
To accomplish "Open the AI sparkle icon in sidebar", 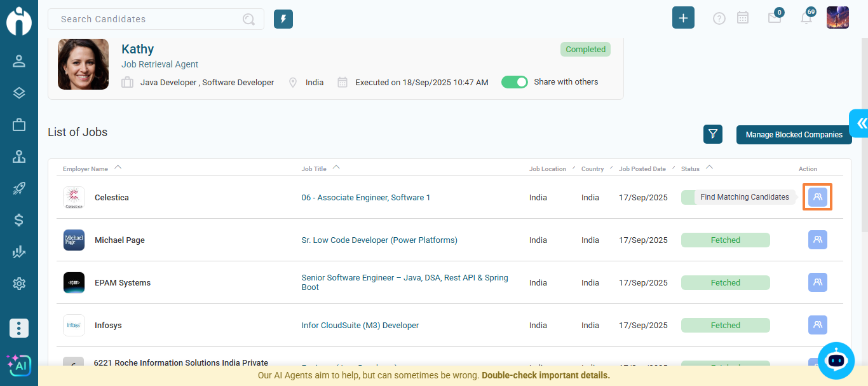I will (18, 365).
